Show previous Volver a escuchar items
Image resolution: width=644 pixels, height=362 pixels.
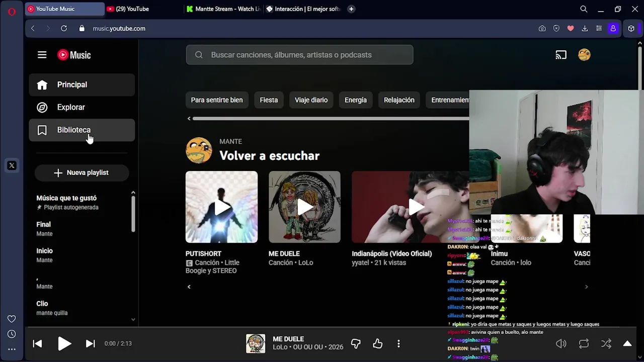click(x=189, y=287)
